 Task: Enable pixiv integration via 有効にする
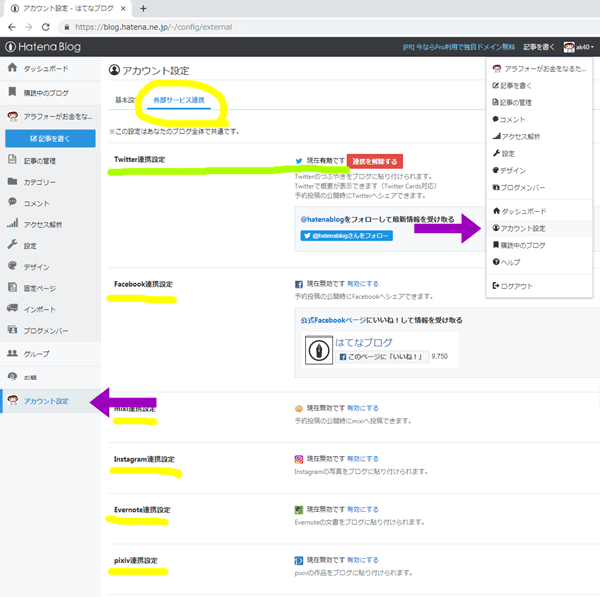coord(363,560)
